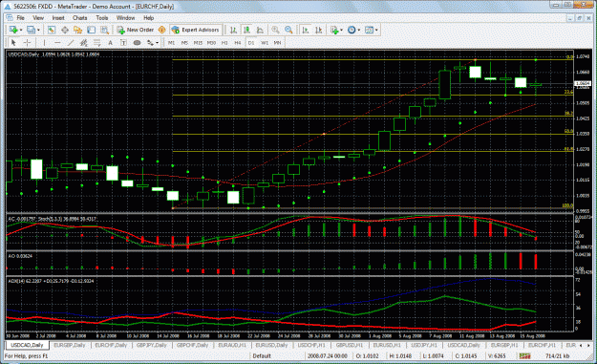Expand the arrows objects dropdown

[x=157, y=43]
